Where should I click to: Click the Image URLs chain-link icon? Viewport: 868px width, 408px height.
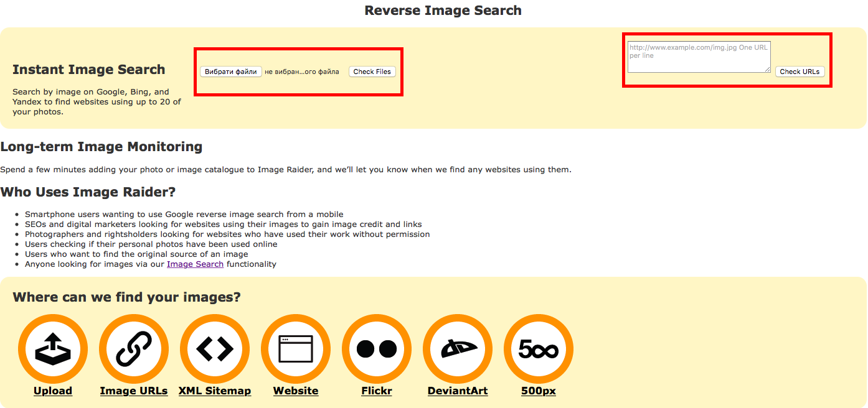(134, 349)
